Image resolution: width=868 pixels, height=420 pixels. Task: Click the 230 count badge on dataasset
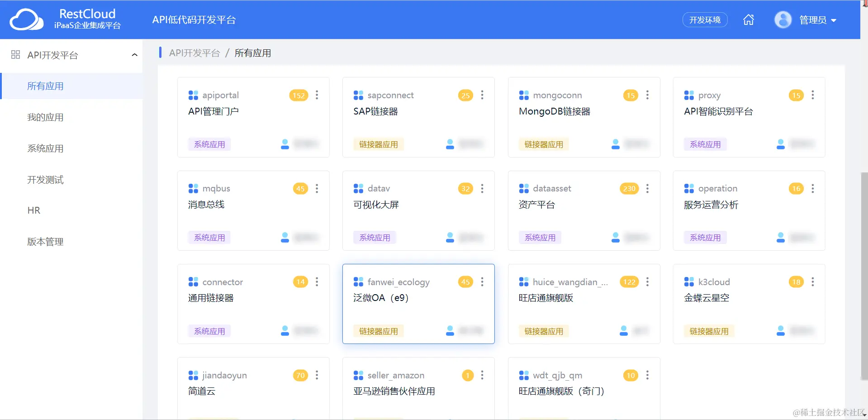(x=629, y=189)
